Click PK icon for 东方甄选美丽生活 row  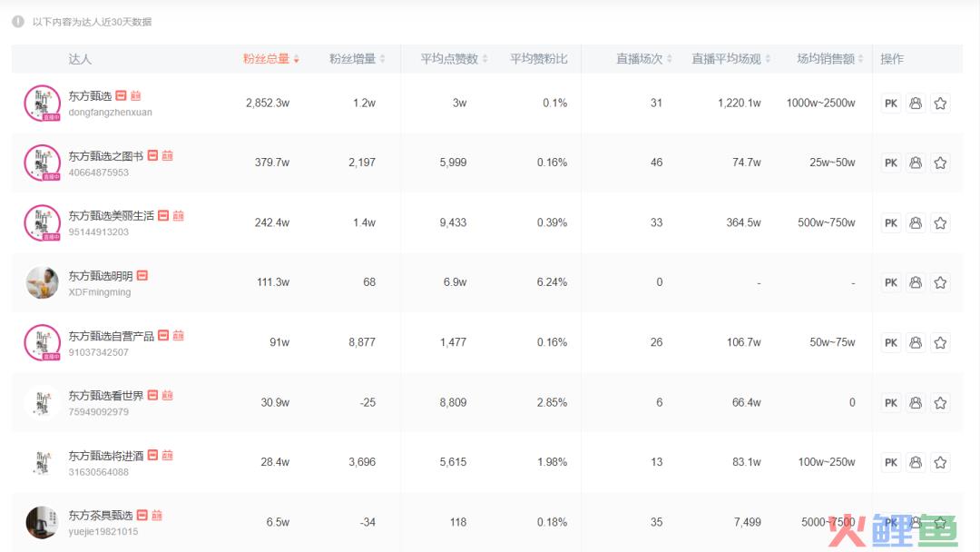891,223
